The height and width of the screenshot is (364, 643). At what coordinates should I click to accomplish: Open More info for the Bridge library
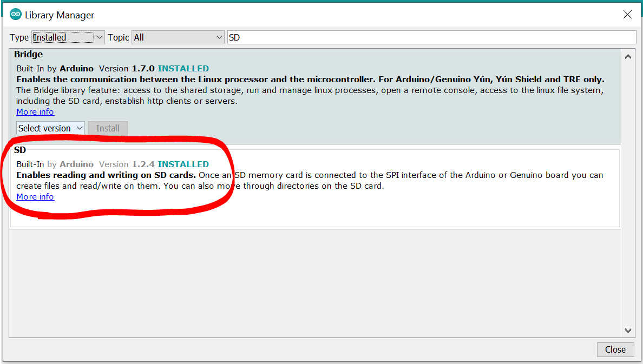(x=35, y=111)
